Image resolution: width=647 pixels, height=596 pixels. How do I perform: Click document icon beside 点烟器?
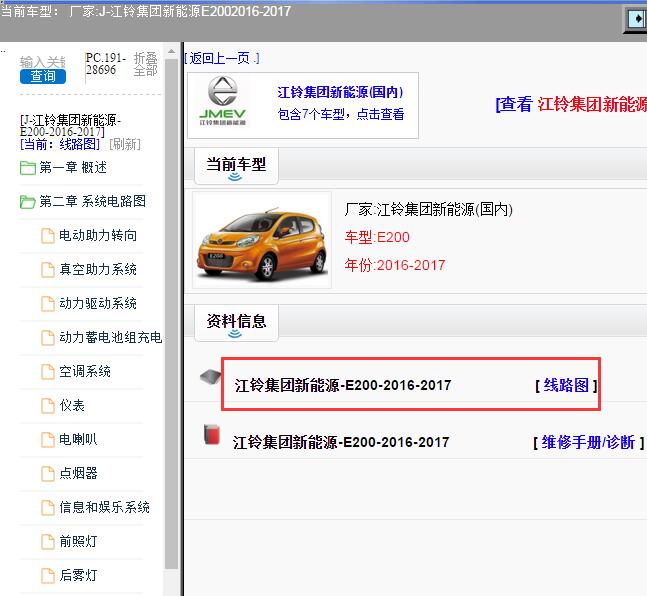47,473
